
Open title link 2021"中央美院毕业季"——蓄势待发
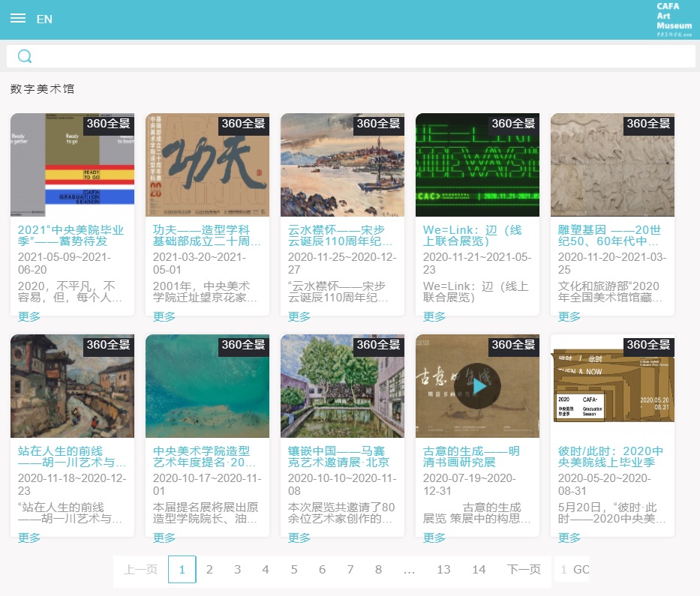[71, 235]
